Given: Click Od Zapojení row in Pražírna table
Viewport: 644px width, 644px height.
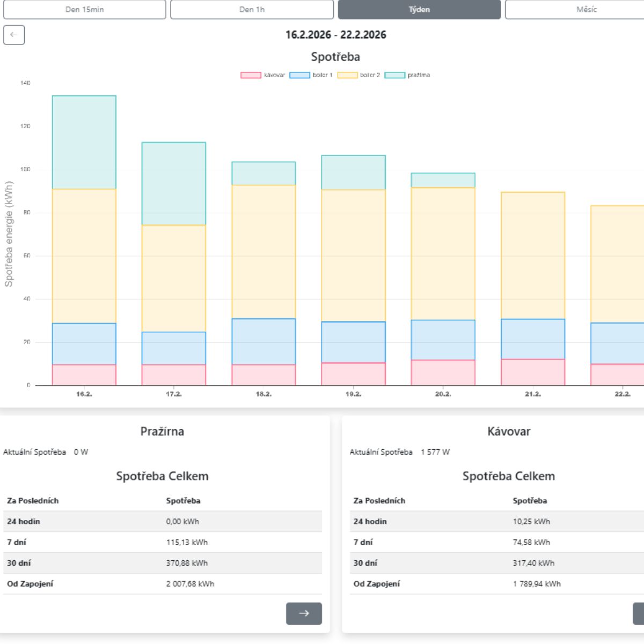Looking at the screenshot, I should [x=163, y=584].
